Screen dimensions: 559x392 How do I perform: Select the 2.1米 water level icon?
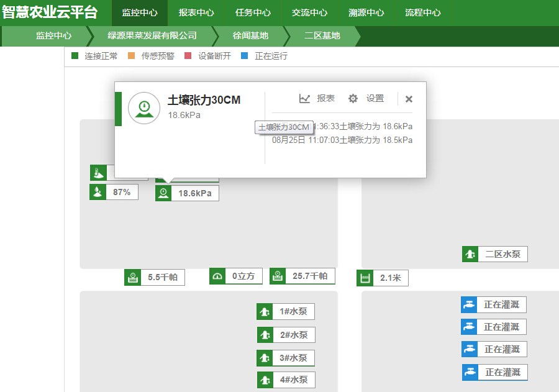365,278
